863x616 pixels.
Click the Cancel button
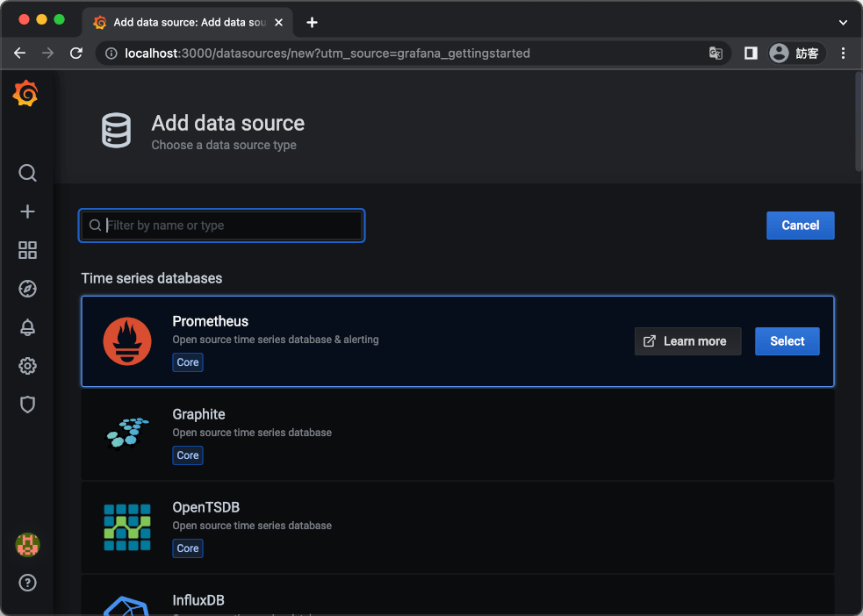[801, 226]
